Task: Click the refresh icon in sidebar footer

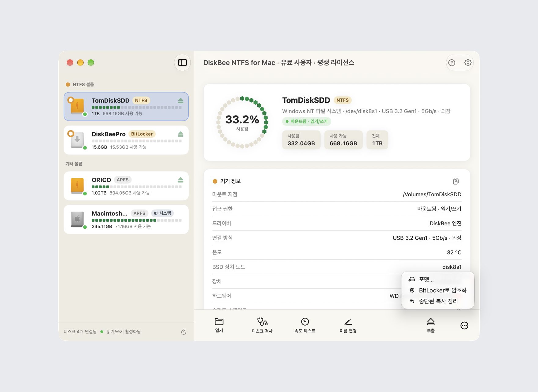Action: pyautogui.click(x=183, y=332)
